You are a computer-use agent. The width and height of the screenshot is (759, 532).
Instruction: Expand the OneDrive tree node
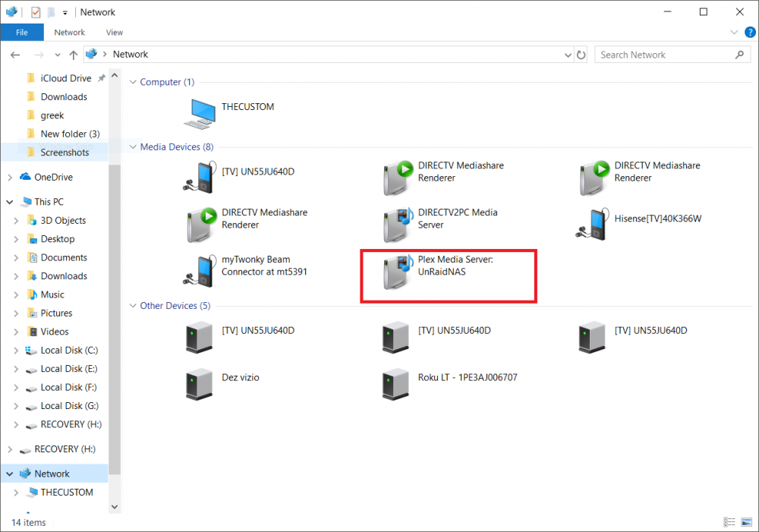pyautogui.click(x=10, y=178)
